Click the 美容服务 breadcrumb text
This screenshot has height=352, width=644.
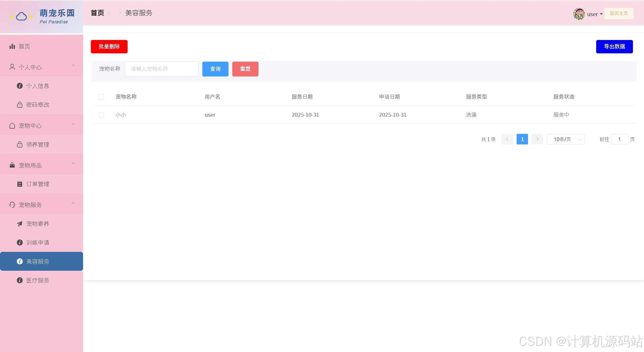pyautogui.click(x=139, y=13)
